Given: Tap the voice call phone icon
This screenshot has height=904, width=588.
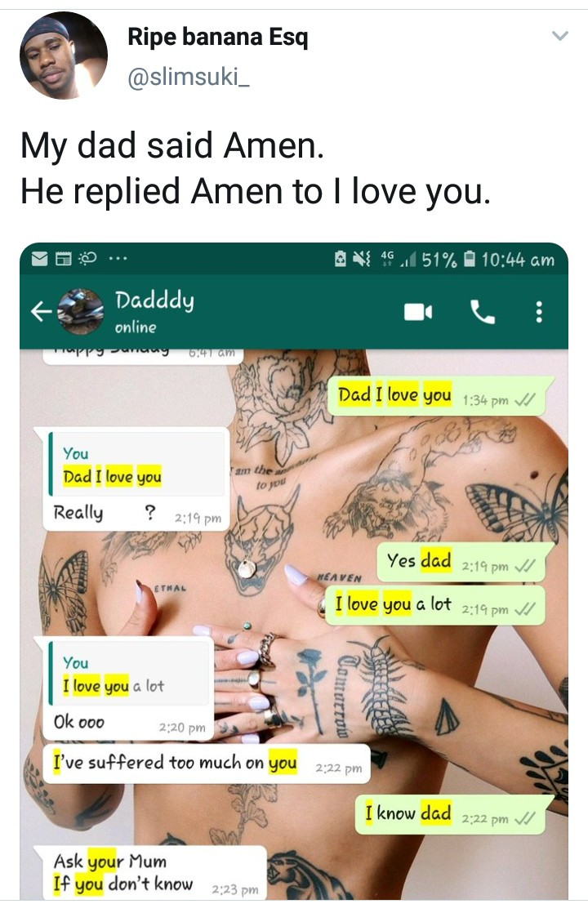Looking at the screenshot, I should click(x=482, y=312).
